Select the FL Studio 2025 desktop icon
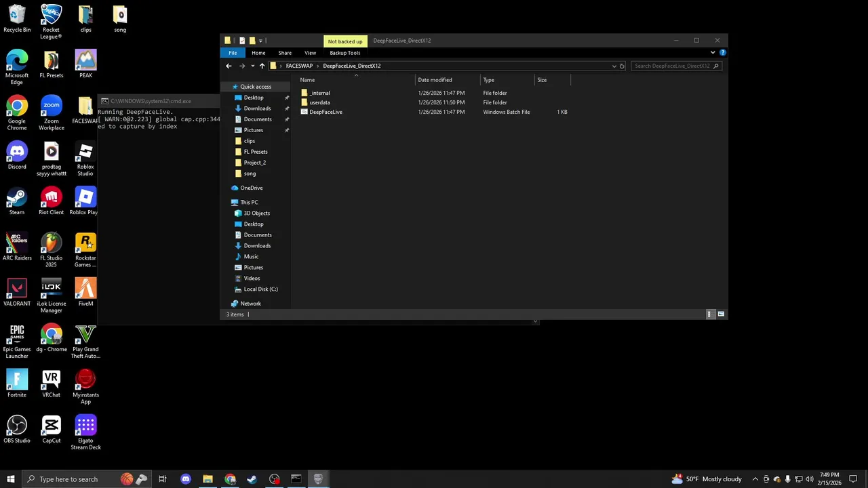This screenshot has height=488, width=868. [51, 250]
